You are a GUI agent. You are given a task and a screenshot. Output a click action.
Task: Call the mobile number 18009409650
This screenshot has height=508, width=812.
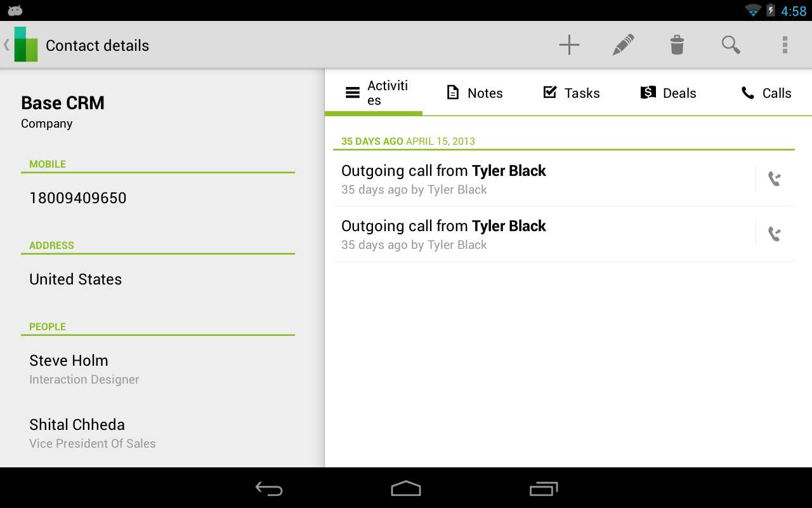tap(77, 197)
